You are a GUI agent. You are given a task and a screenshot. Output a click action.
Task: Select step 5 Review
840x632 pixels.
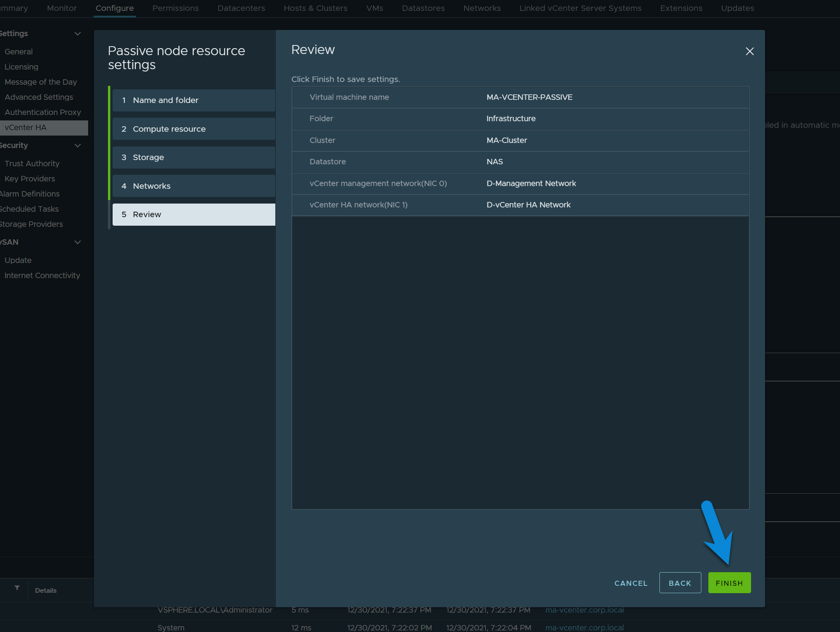[194, 214]
